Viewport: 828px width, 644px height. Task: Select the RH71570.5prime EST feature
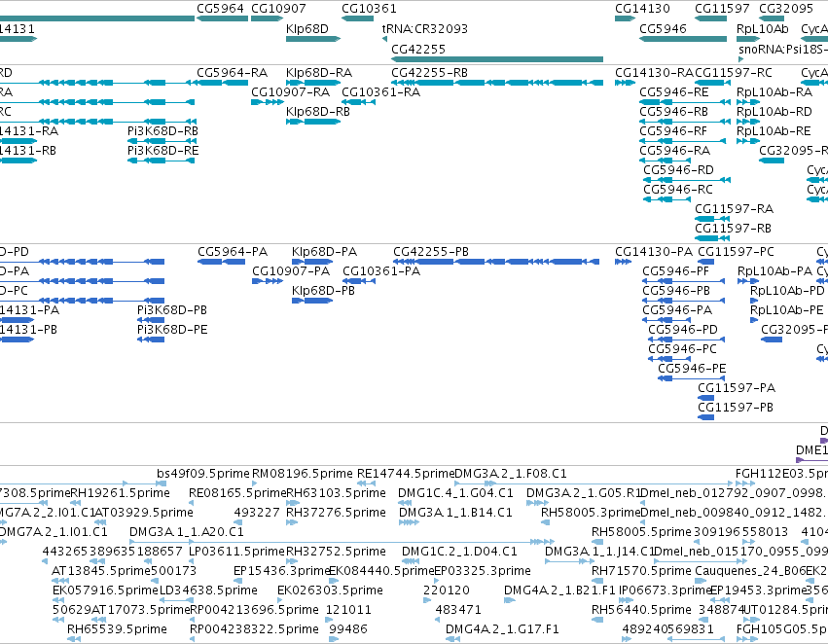click(597, 581)
